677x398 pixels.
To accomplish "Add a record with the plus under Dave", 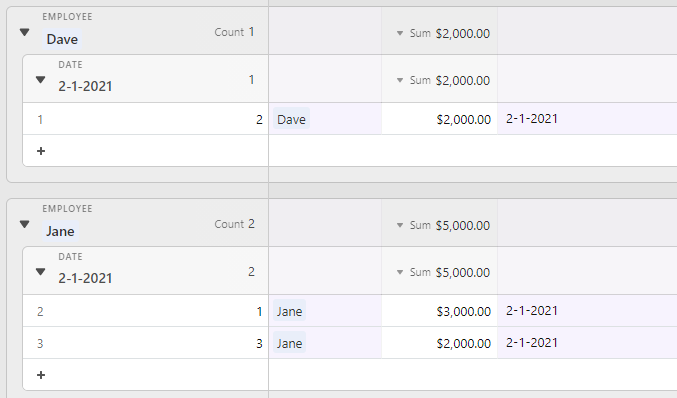I will [x=41, y=151].
